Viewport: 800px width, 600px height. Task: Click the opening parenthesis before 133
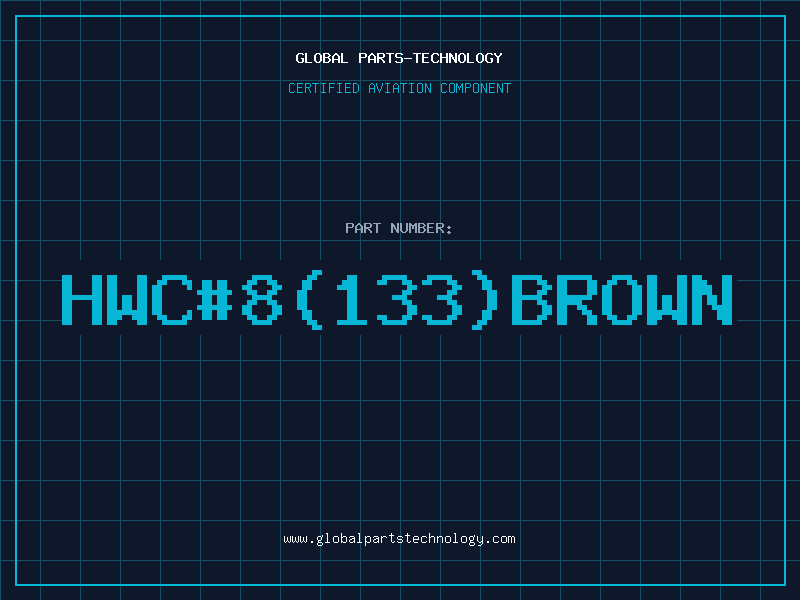click(x=309, y=300)
